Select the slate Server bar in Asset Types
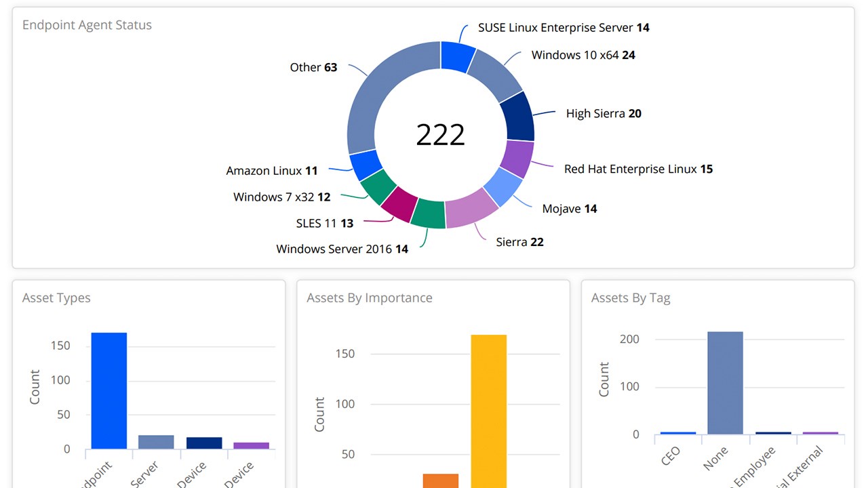The width and height of the screenshot is (868, 488). pos(156,442)
